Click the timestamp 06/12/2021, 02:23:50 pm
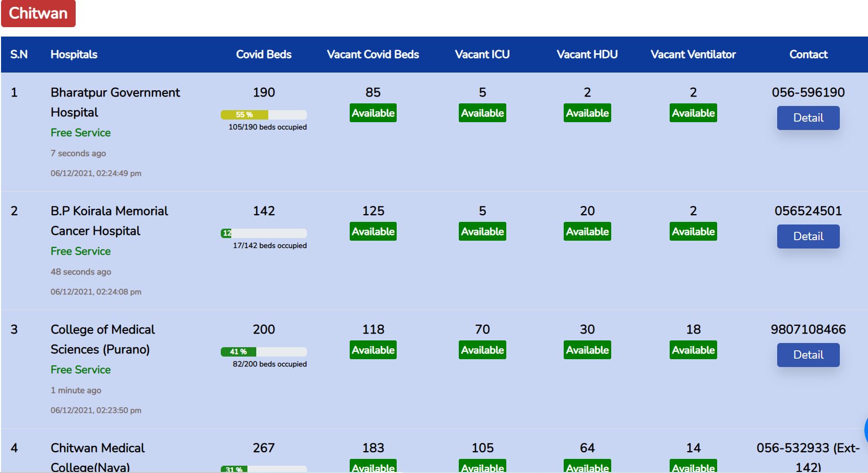Image resolution: width=868 pixels, height=473 pixels. (x=96, y=410)
